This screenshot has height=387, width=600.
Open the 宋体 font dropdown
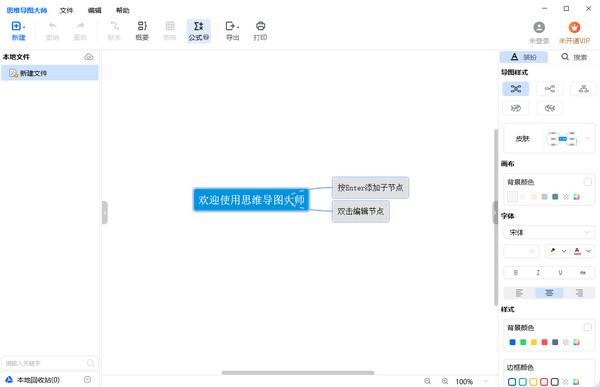[x=549, y=232]
